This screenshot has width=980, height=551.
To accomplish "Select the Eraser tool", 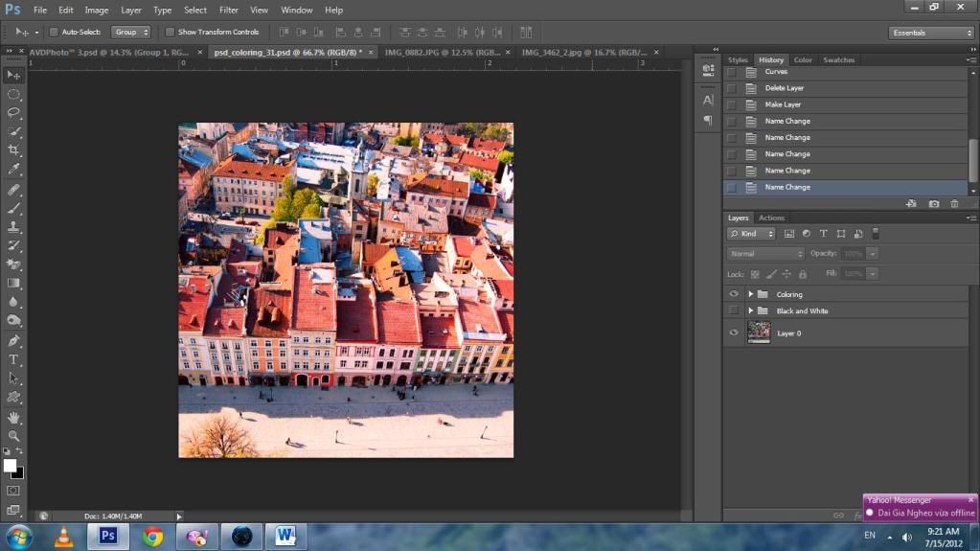I will coord(13,265).
